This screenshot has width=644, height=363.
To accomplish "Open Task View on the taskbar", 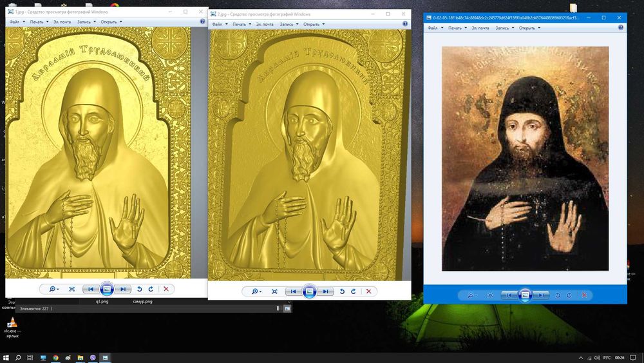I will 30,358.
